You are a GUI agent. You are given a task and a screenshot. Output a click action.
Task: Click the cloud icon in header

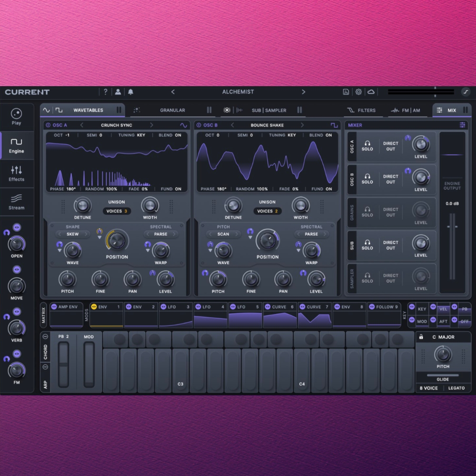(x=371, y=92)
